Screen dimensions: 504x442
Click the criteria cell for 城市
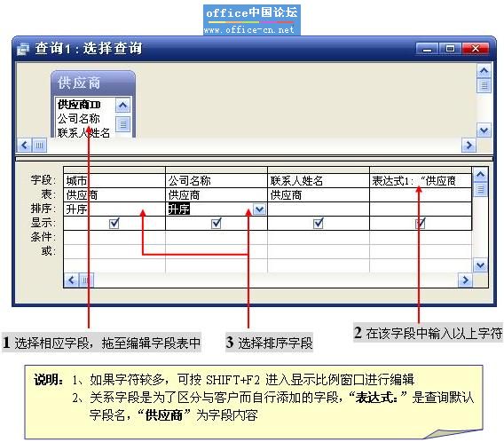pos(114,237)
